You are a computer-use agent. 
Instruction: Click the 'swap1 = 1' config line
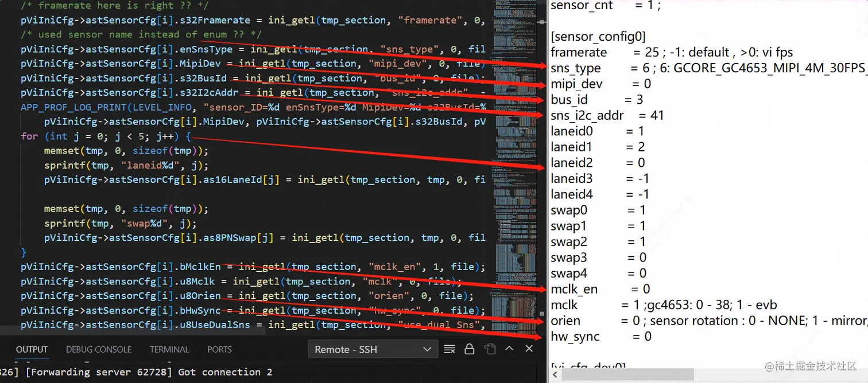click(x=598, y=226)
